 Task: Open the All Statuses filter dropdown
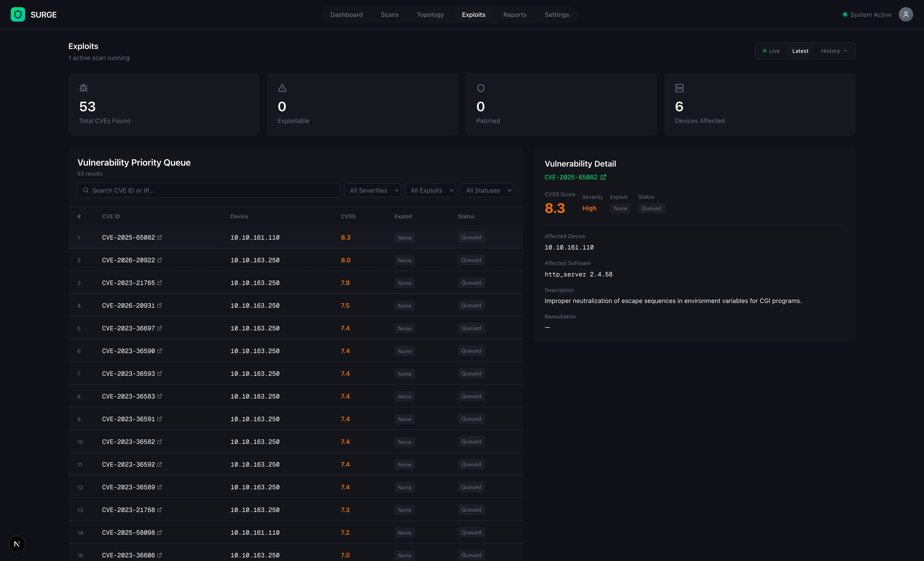pyautogui.click(x=487, y=190)
